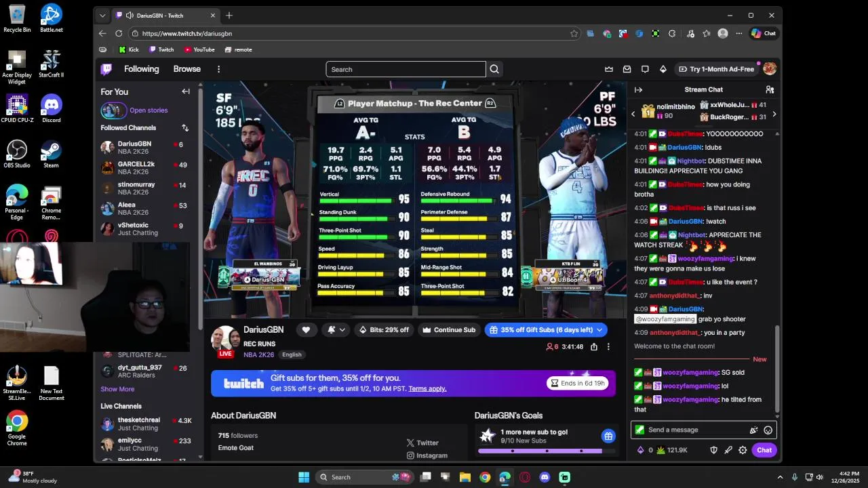
Task: Open Copilot Chat button in Edge
Action: (764, 33)
